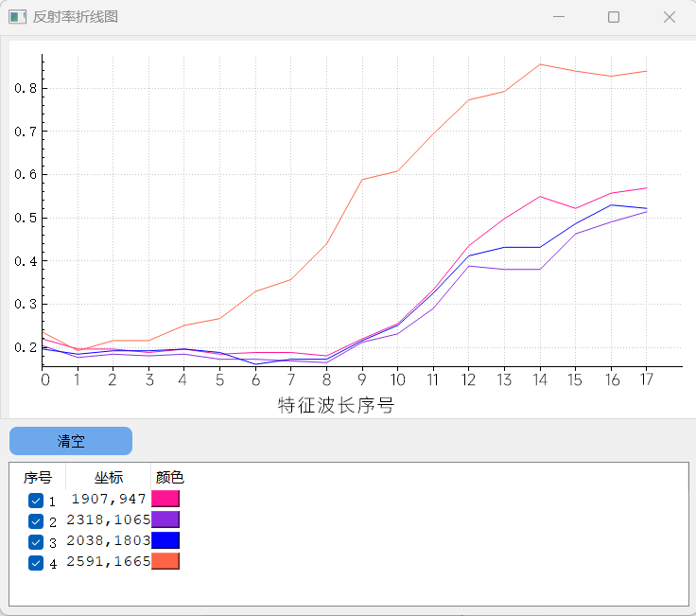The height and width of the screenshot is (616, 696).
Task: Pick the pink color swatch of row 1
Action: click(165, 499)
